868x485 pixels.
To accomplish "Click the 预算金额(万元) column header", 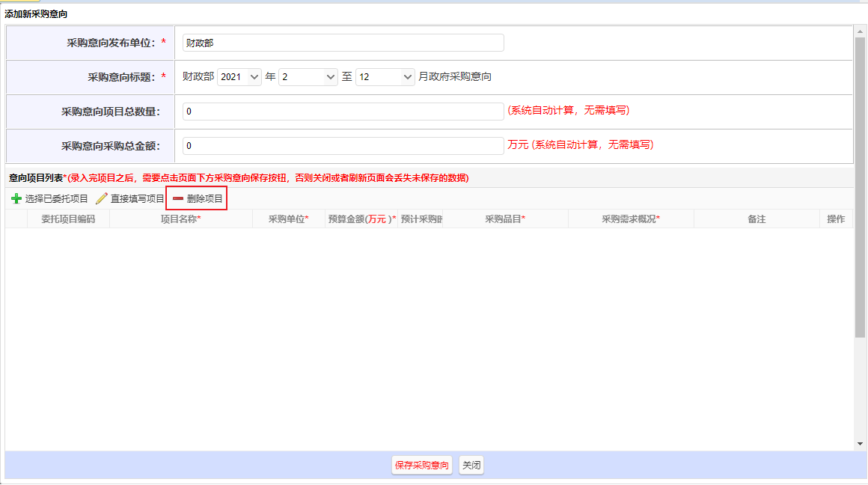I will tap(361, 219).
